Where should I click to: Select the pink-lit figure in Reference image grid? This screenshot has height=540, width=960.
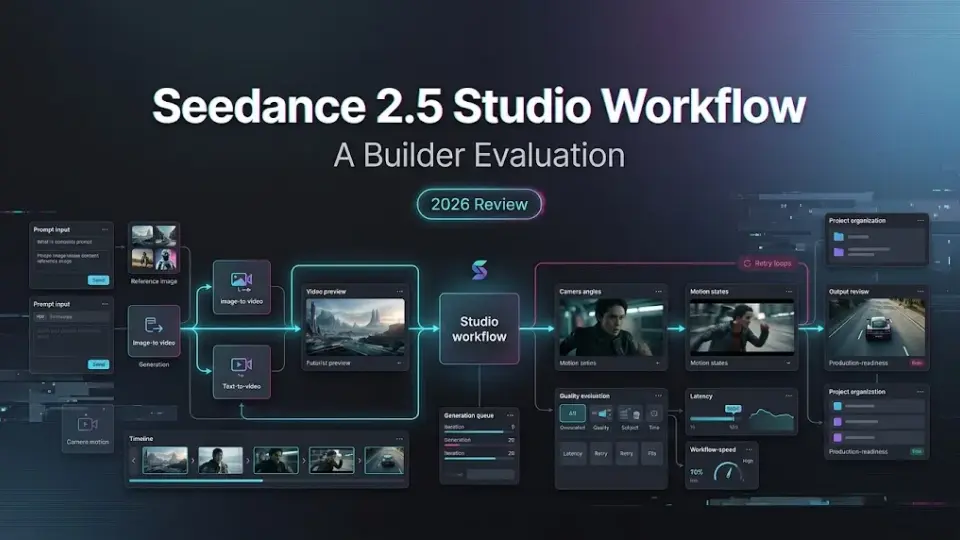pyautogui.click(x=165, y=260)
